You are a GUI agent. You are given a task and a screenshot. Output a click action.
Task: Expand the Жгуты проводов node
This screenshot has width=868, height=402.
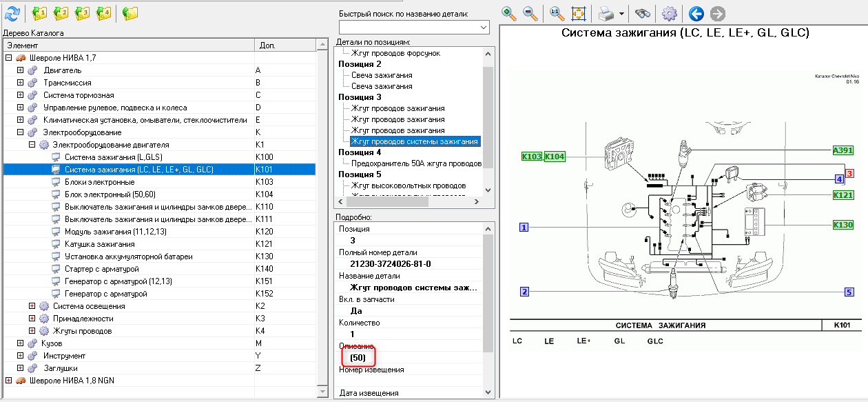click(x=32, y=331)
